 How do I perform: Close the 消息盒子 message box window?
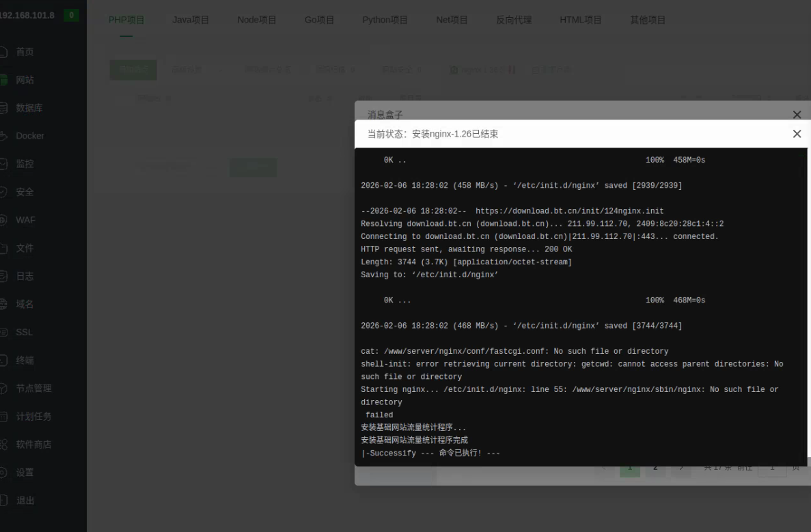(x=797, y=115)
